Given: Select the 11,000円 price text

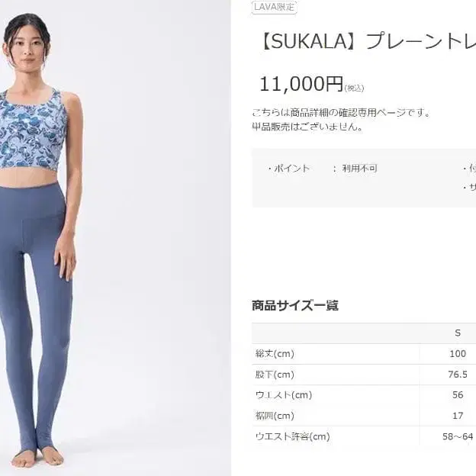Looking at the screenshot, I should 301,84.
